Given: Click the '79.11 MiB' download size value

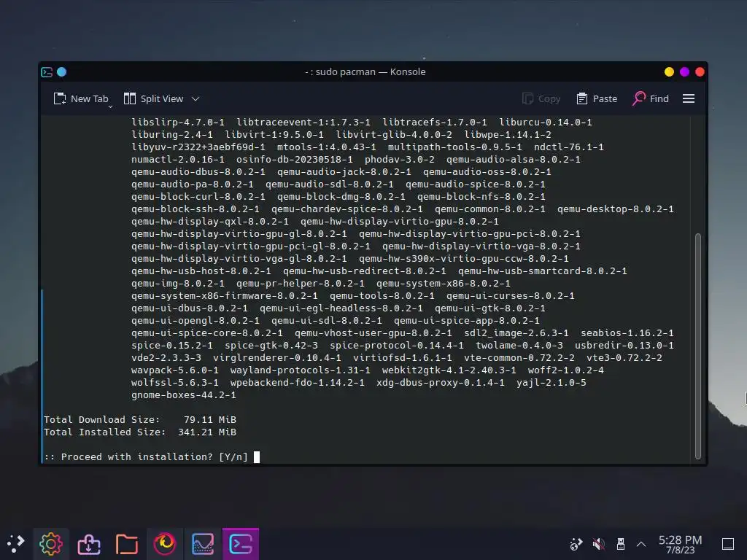Looking at the screenshot, I should pyautogui.click(x=210, y=419).
